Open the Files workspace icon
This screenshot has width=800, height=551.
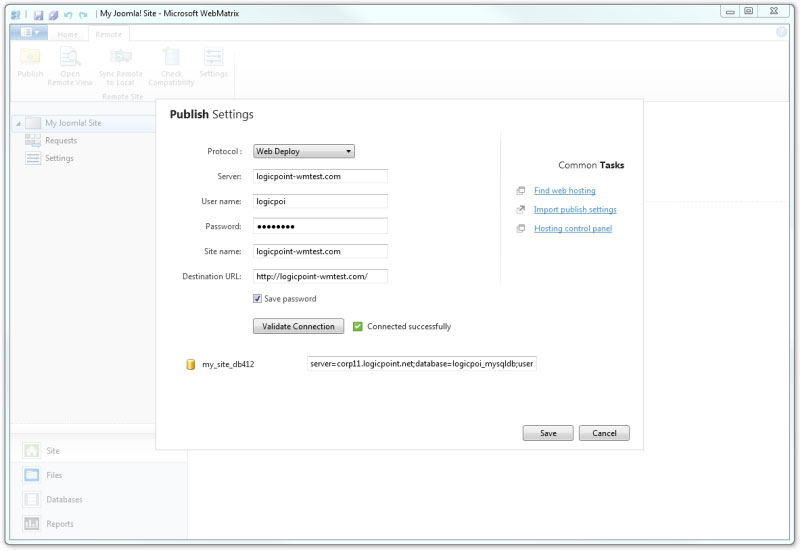point(32,475)
